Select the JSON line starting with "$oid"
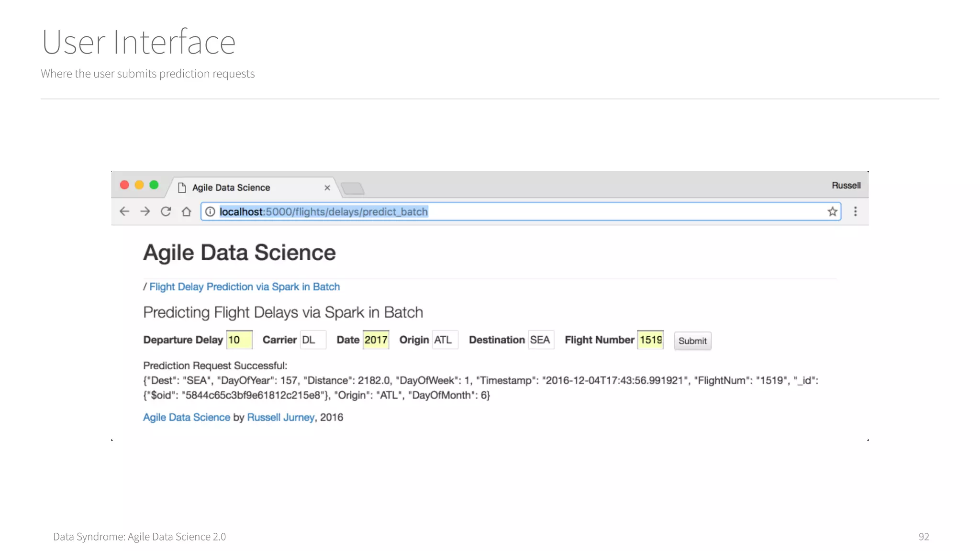The image size is (980, 551). [x=317, y=395]
